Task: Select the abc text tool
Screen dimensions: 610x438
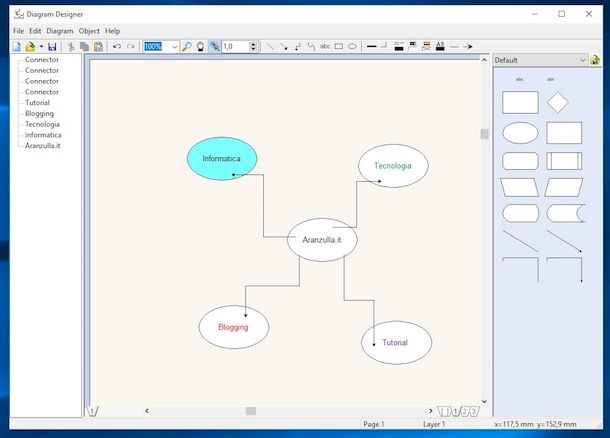Action: 325,47
